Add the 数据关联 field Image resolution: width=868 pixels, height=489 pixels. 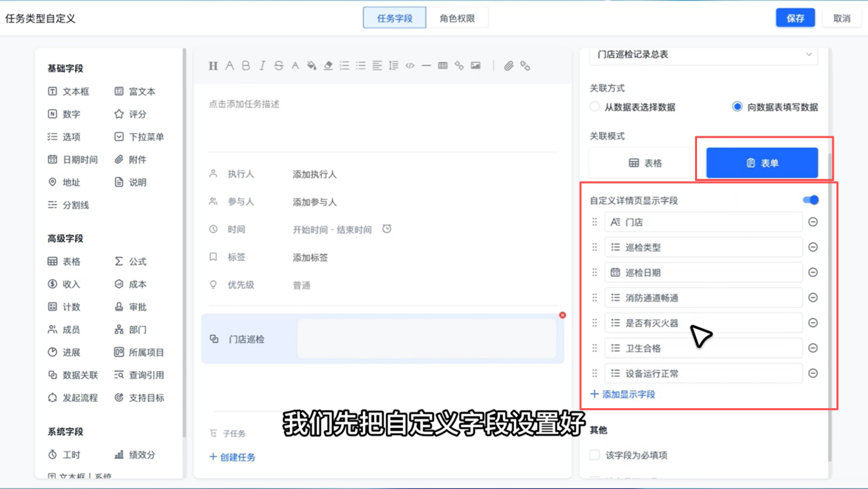point(73,375)
